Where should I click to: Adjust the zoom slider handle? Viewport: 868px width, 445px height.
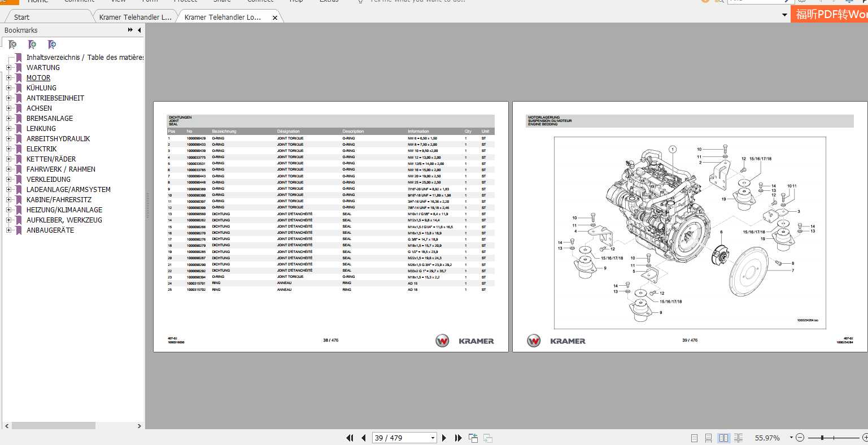[x=822, y=438]
